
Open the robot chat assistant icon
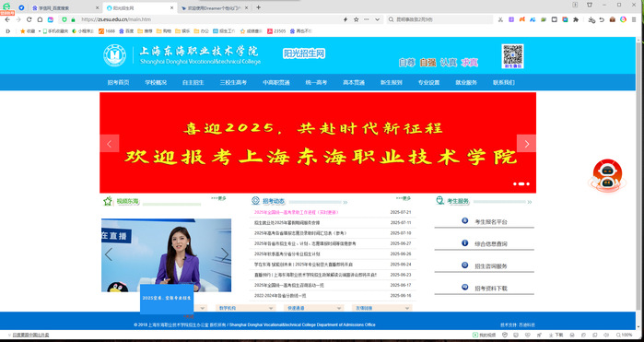(607, 175)
